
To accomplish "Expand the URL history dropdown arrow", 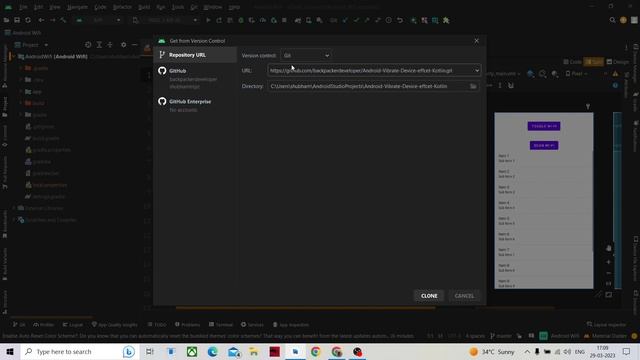I will 476,71.
